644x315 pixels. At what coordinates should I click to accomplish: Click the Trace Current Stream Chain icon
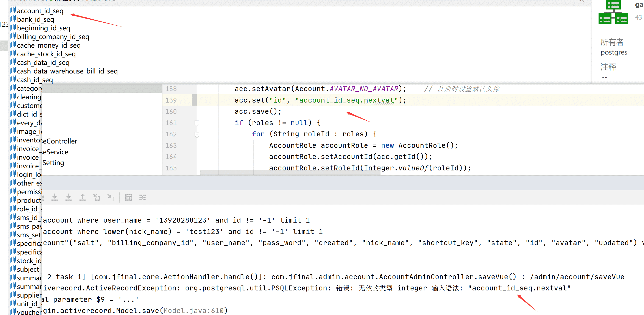pyautogui.click(x=142, y=197)
